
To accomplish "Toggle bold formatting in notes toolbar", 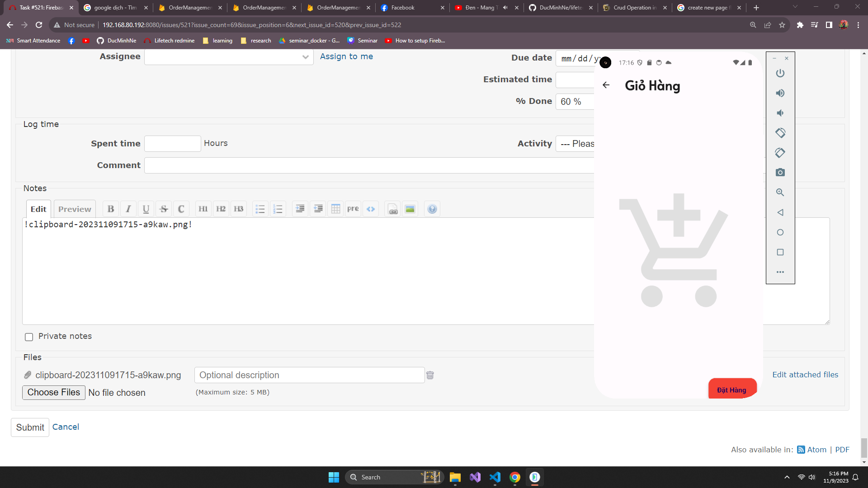I will tap(110, 209).
